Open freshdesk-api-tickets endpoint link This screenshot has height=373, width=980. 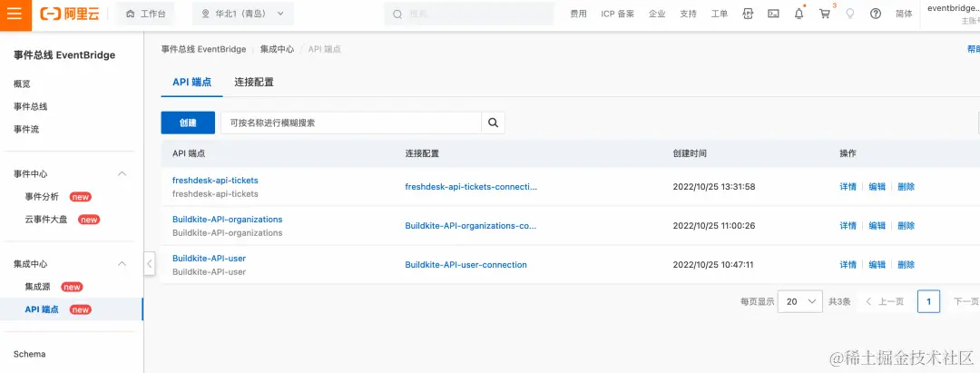215,180
